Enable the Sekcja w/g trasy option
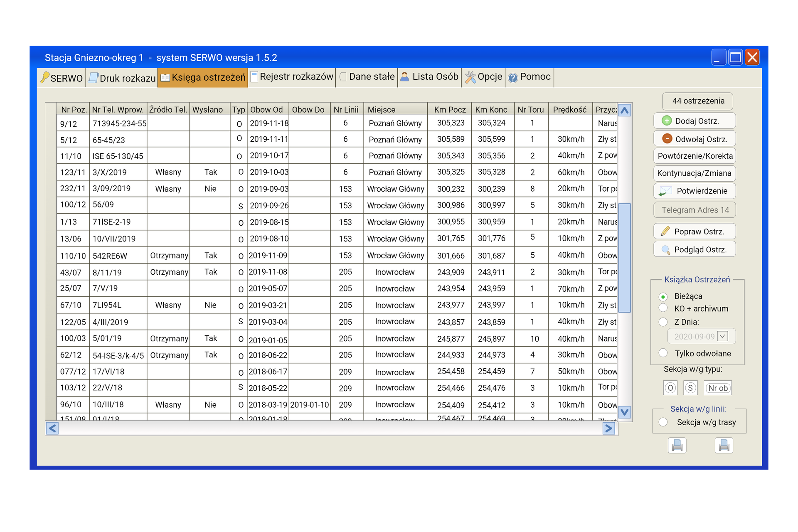 (x=663, y=422)
